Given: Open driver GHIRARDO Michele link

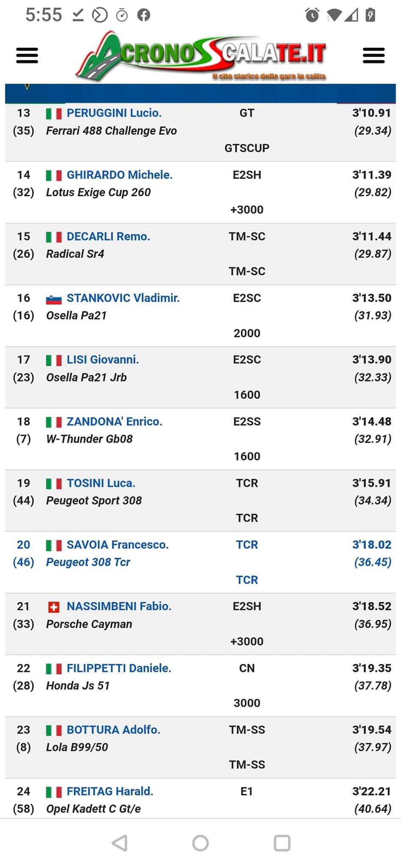Looking at the screenshot, I should tap(120, 175).
